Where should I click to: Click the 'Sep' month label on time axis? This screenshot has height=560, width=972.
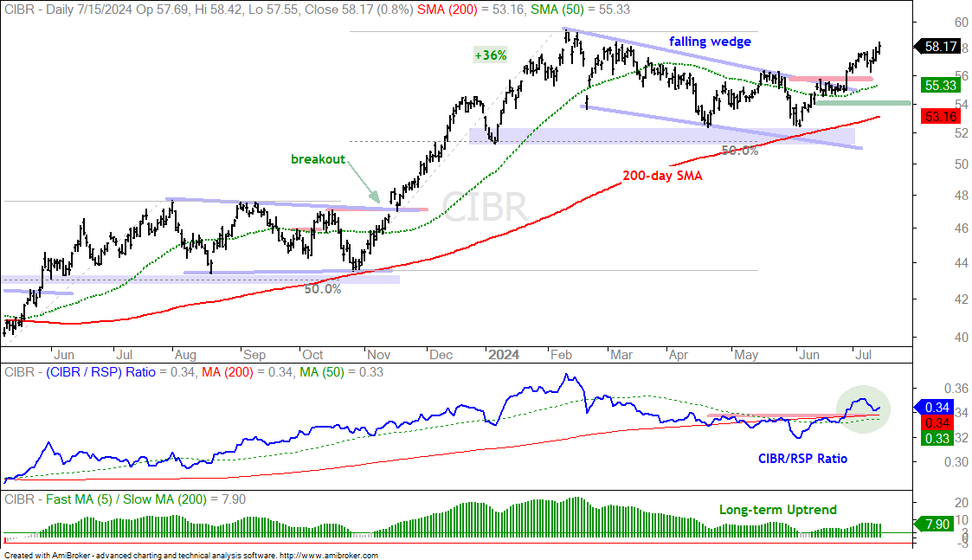[x=254, y=355]
